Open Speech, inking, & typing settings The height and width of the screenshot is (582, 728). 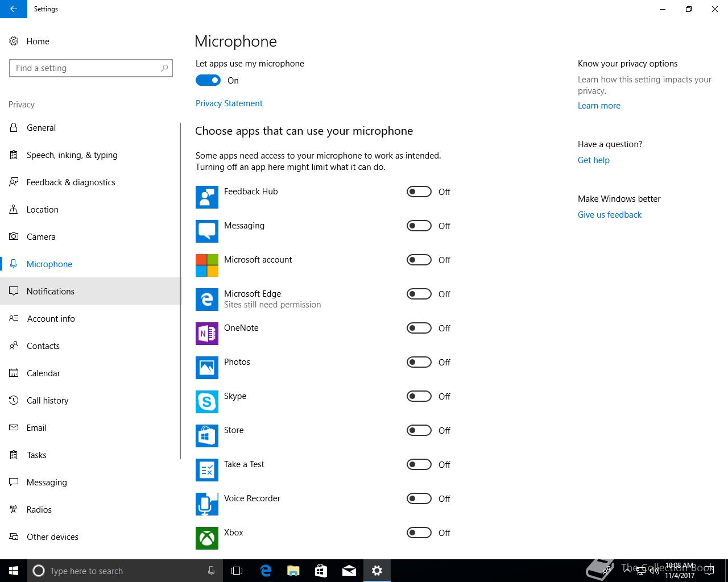pos(90,155)
